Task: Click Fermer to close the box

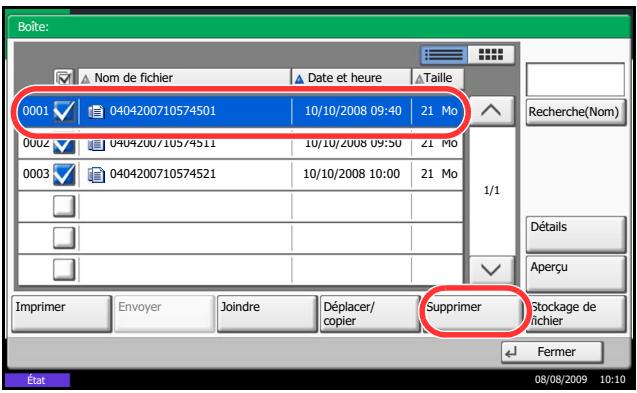Action: pyautogui.click(x=552, y=352)
